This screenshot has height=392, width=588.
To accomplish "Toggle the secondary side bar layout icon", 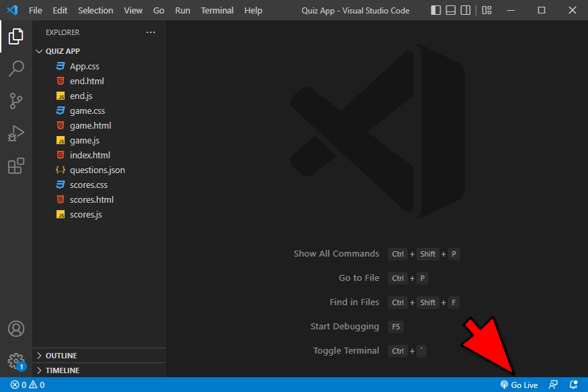I will pos(466,10).
